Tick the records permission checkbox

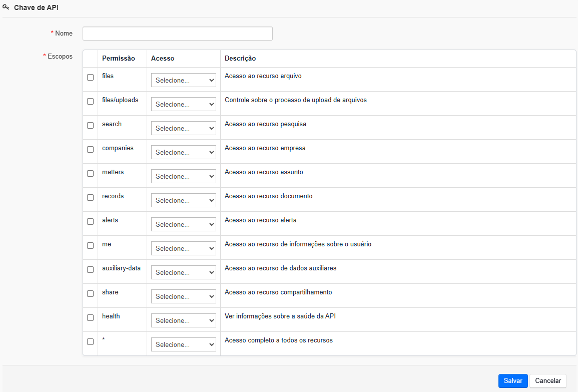[90, 198]
